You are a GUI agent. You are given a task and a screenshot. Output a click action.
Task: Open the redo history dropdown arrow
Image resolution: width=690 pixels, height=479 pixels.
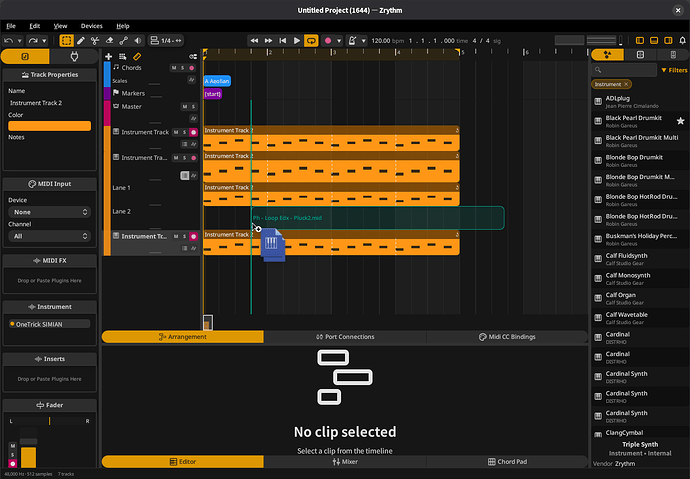44,41
